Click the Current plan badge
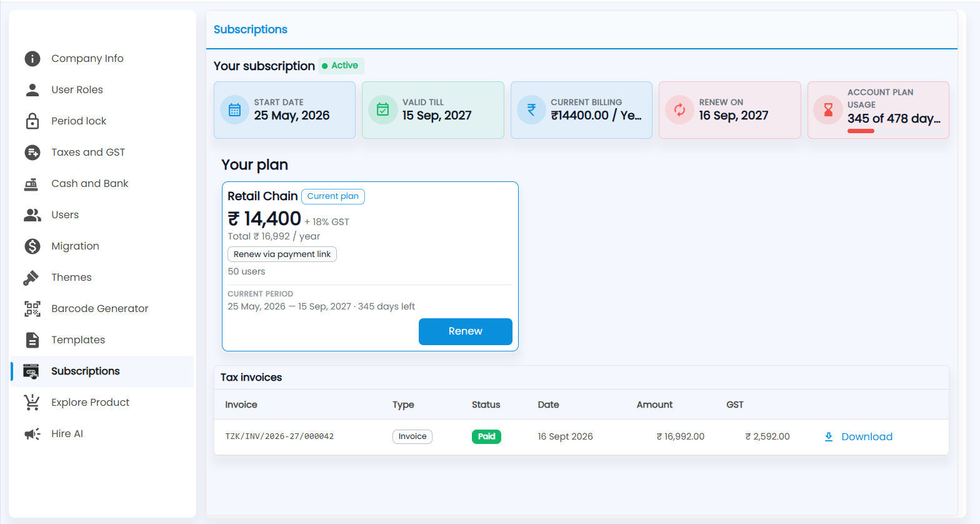The height and width of the screenshot is (524, 980). point(333,196)
